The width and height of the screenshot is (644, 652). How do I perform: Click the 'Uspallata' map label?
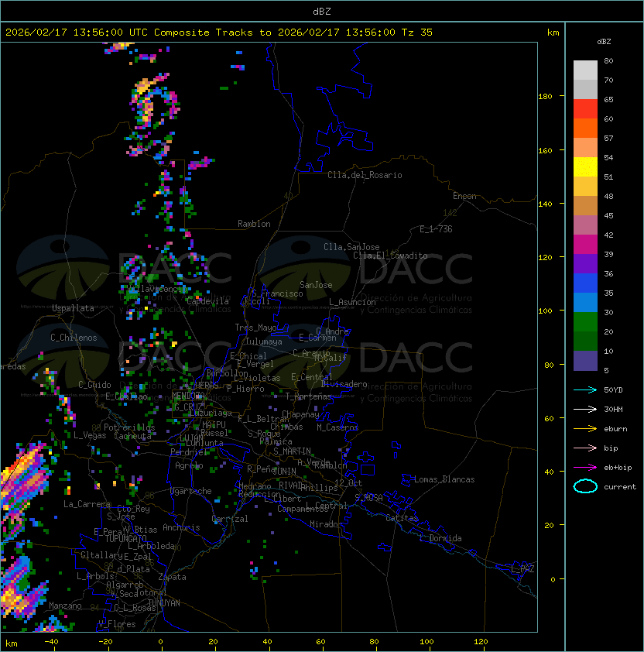[x=73, y=308]
